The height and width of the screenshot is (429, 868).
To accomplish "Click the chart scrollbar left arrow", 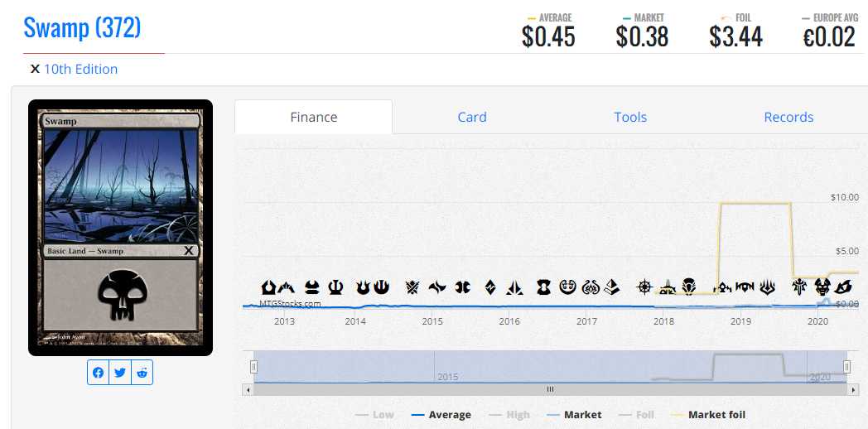I will [248, 389].
